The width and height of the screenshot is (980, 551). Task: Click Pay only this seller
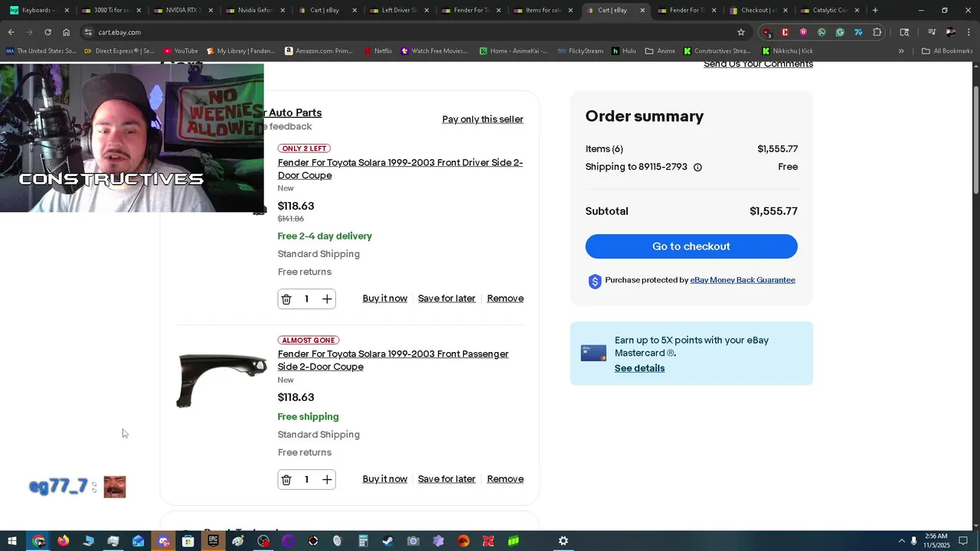(482, 119)
